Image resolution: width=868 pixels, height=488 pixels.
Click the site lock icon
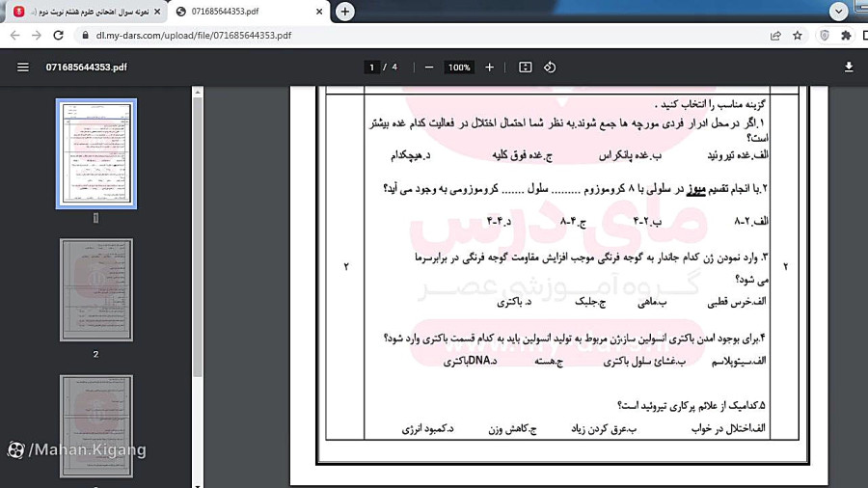coord(84,36)
